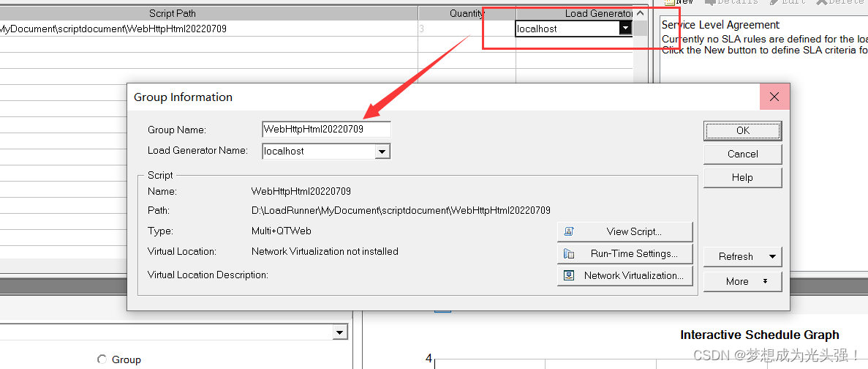Expand the Refresh dropdown button

pyautogui.click(x=742, y=256)
